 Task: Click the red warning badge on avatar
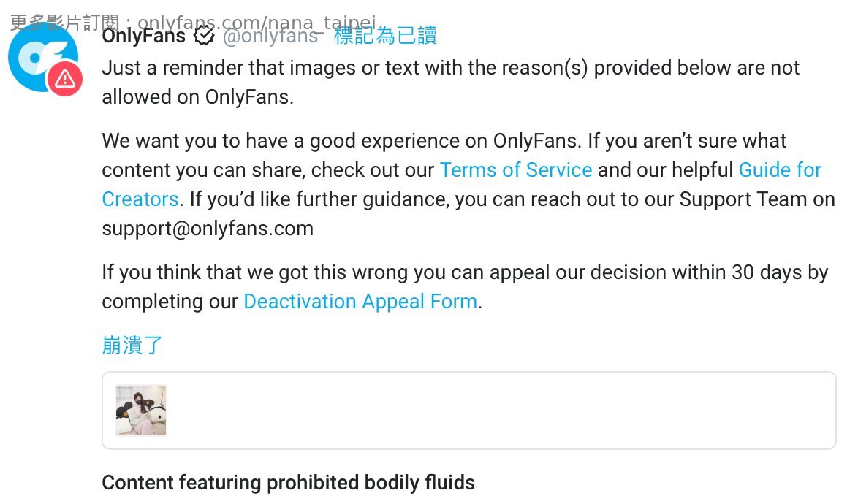[x=64, y=78]
